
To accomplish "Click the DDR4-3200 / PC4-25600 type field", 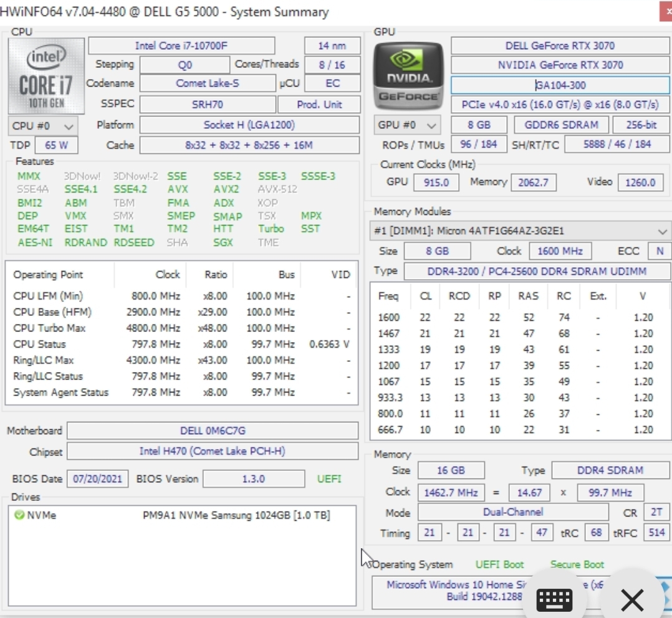I will (537, 272).
